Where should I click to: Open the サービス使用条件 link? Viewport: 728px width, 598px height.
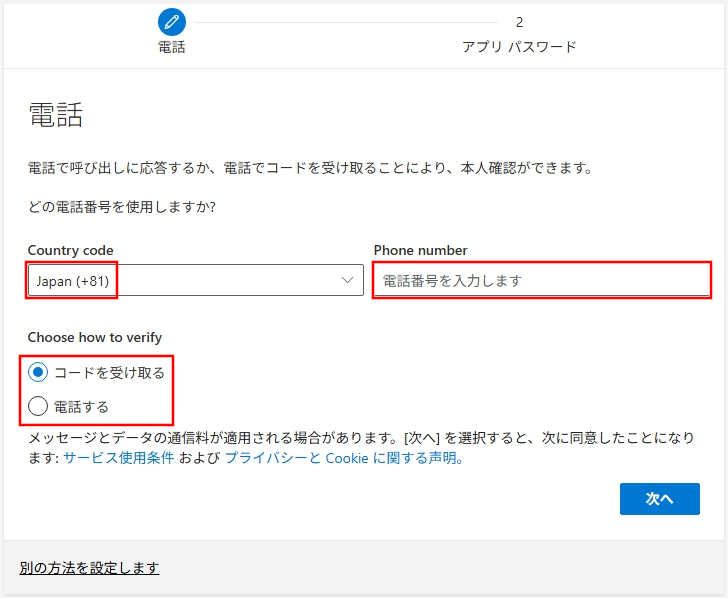(x=119, y=458)
